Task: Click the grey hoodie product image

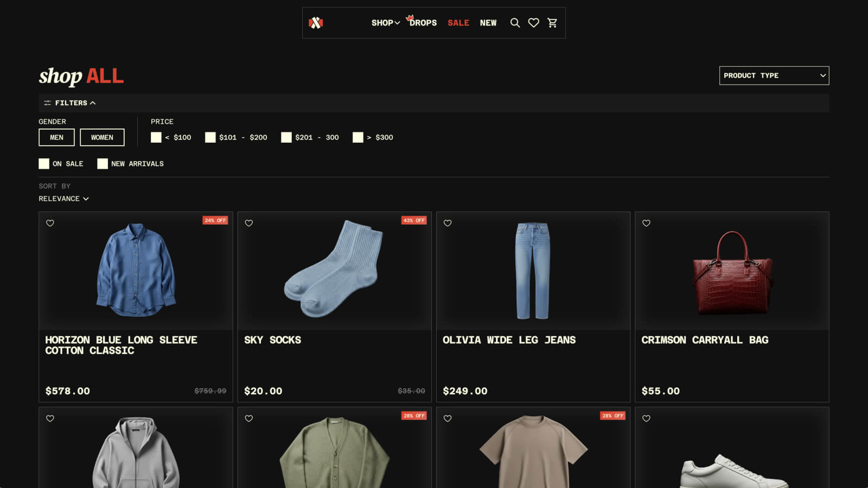Action: click(x=136, y=452)
